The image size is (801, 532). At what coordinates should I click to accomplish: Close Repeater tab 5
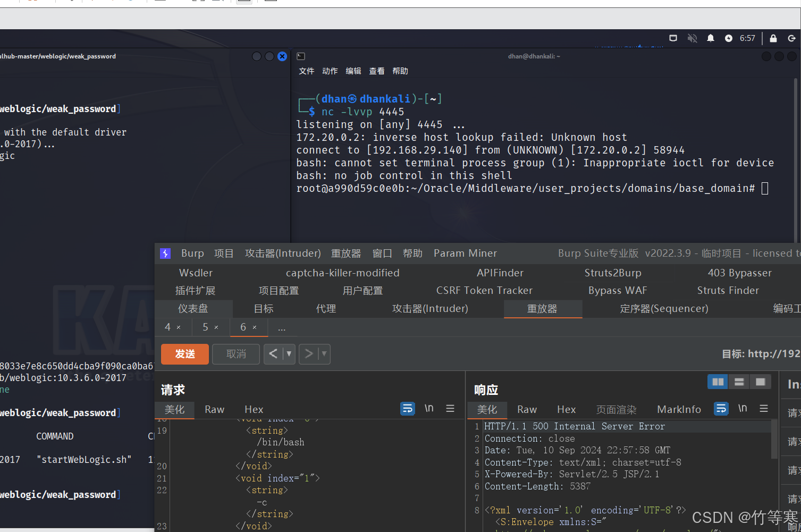coord(216,327)
